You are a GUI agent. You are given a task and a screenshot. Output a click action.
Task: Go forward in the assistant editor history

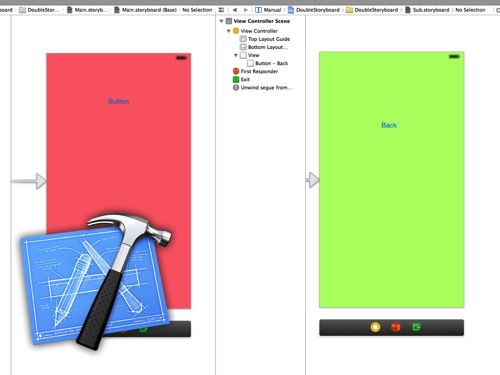[x=246, y=10]
